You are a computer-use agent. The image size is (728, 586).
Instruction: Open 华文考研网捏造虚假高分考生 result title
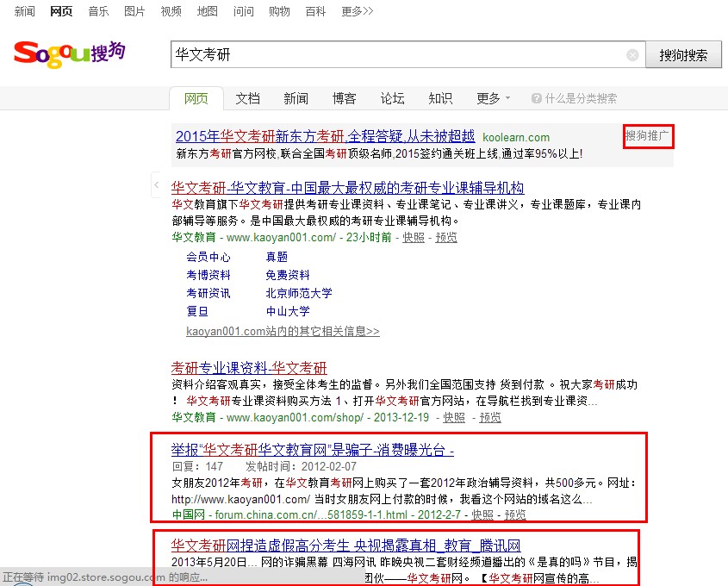coord(345,545)
